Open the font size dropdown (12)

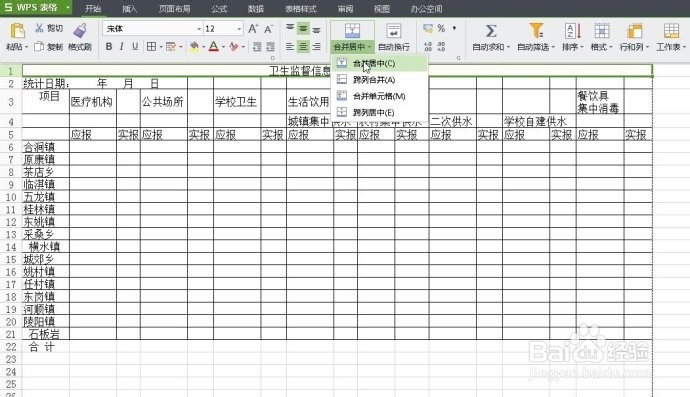point(239,29)
